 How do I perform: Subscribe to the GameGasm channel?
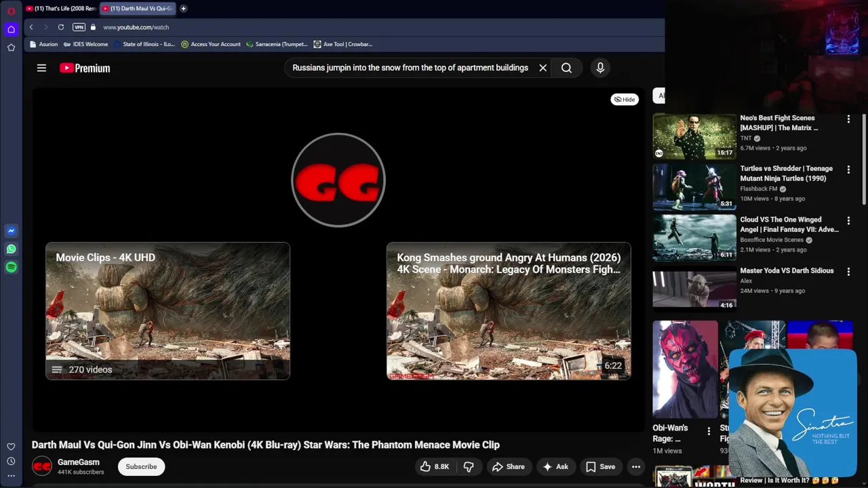pos(141,466)
